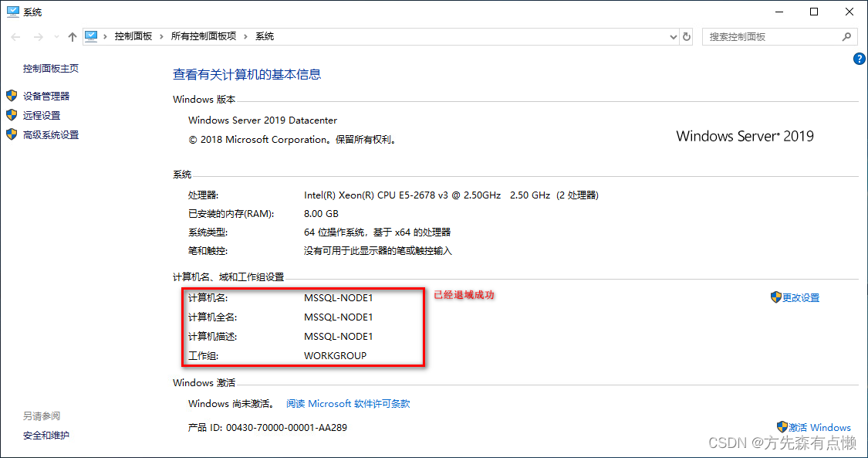
Task: Click the MSSQL-NODE1 value beside 计算机描述
Action: 338,337
